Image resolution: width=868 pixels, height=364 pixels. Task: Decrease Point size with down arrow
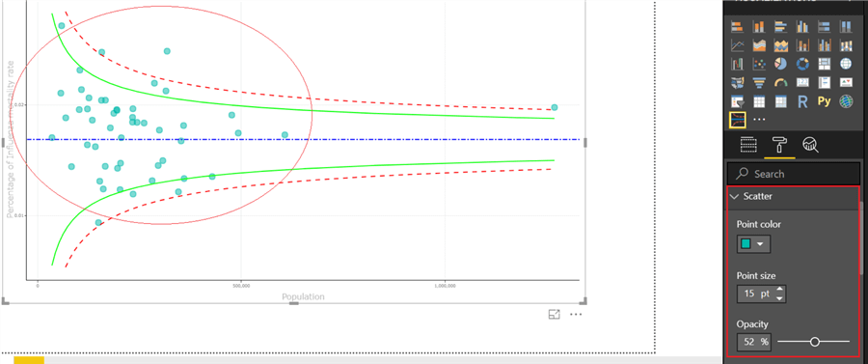tap(780, 298)
